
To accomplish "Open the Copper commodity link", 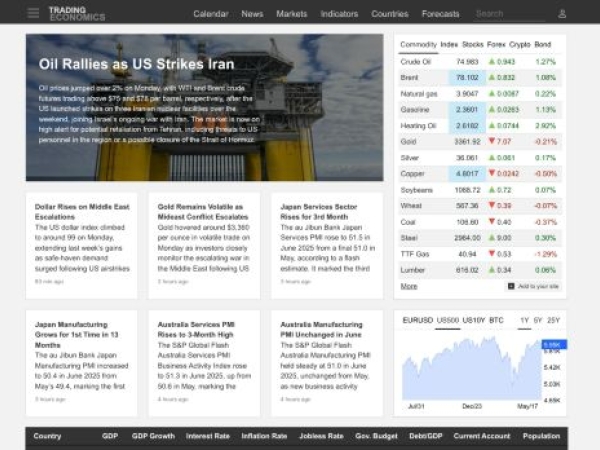I will point(412,174).
